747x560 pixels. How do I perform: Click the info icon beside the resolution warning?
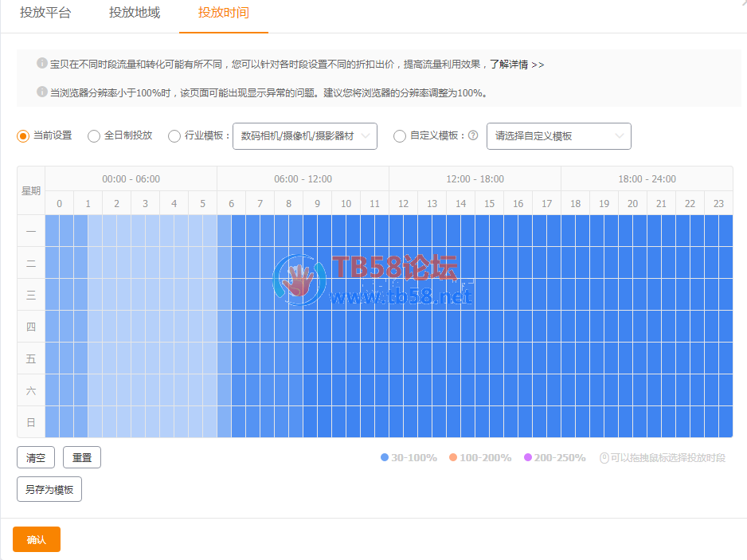[x=42, y=92]
